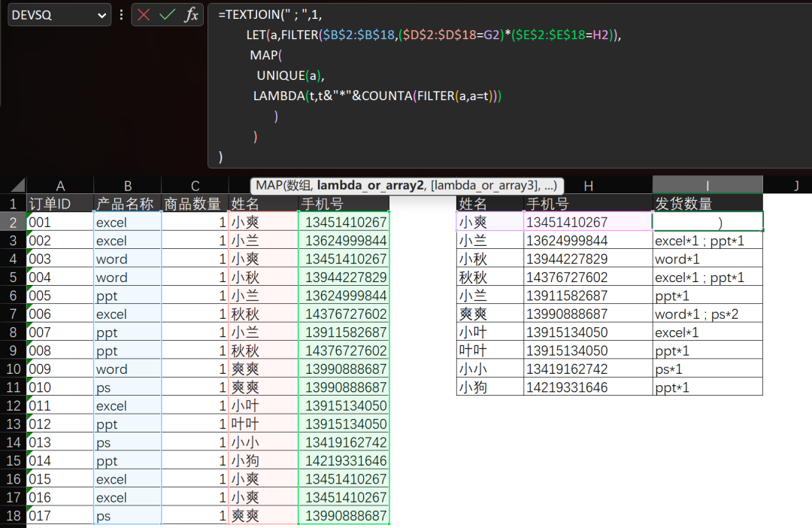The image size is (812, 528).
Task: Expand the Name Box dropdown arrow
Action: pyautogui.click(x=102, y=14)
